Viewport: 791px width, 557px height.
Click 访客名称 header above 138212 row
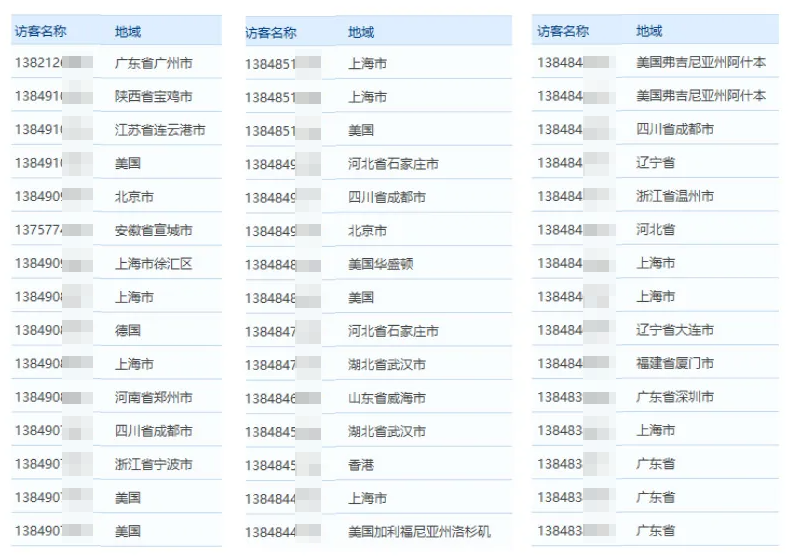tap(40, 31)
